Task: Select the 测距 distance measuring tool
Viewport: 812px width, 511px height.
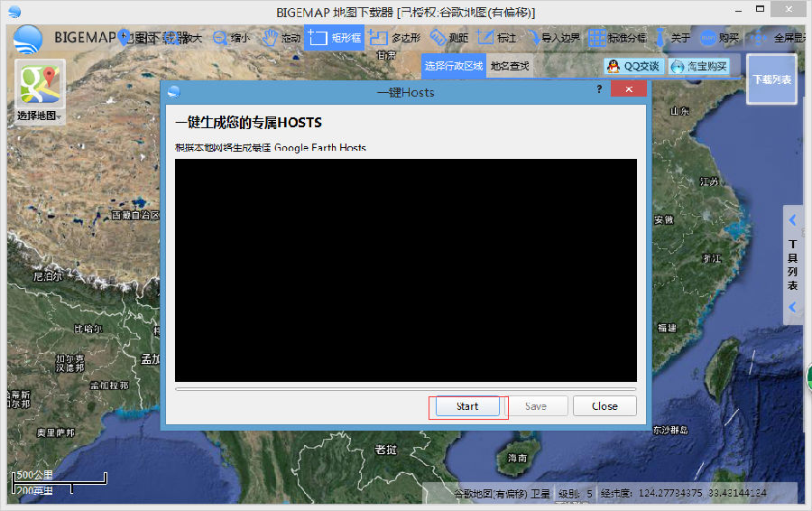Action: [x=449, y=38]
